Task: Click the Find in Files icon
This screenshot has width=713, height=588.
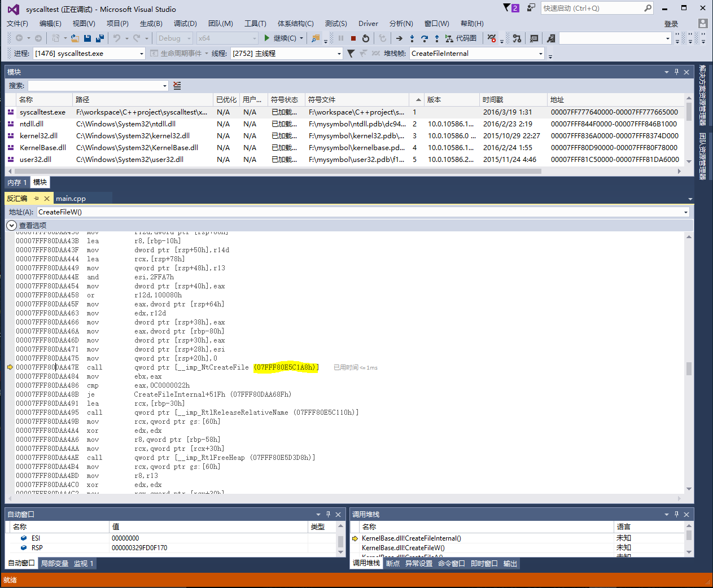Action: tap(316, 38)
